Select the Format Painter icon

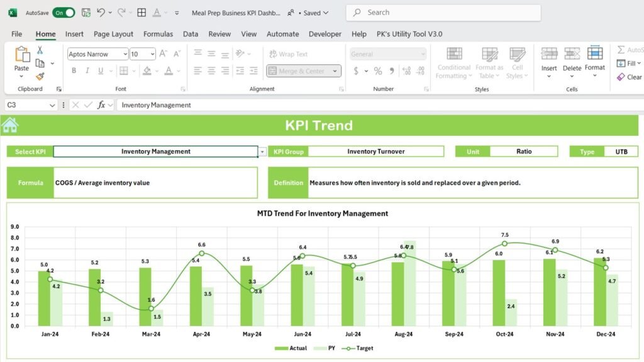[x=40, y=77]
